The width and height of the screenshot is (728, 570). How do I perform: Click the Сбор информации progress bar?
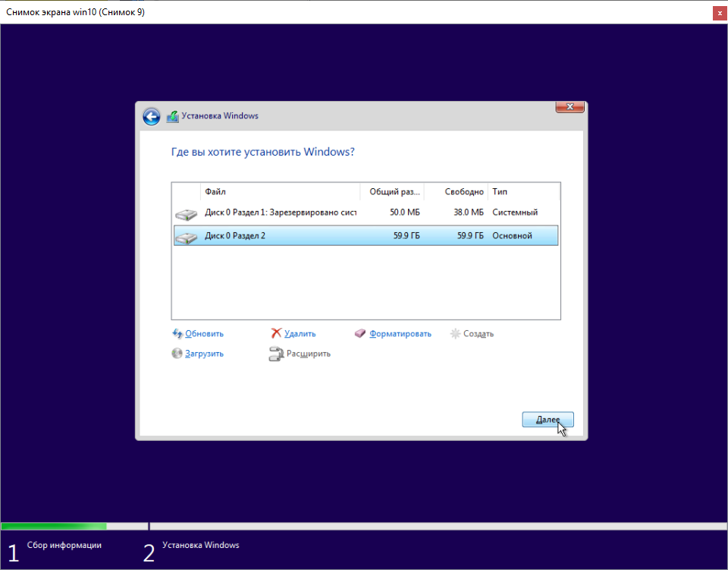click(74, 526)
